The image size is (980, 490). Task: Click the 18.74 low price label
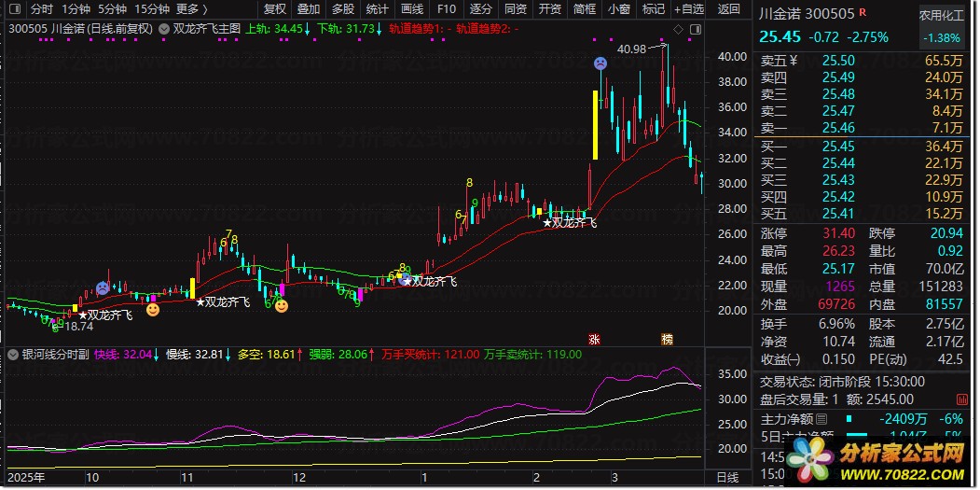coord(78,327)
